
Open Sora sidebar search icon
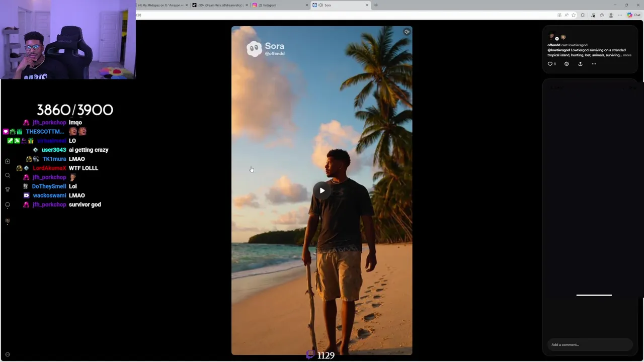click(x=8, y=175)
